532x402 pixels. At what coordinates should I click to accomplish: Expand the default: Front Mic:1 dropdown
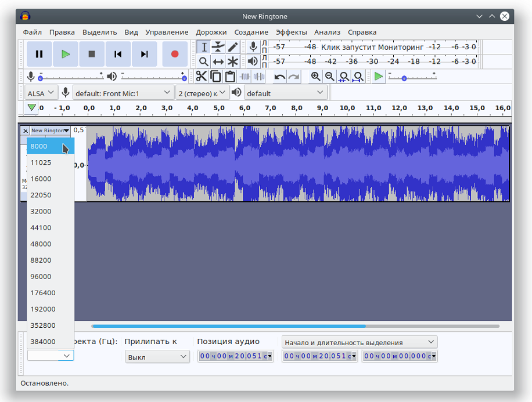[x=124, y=93]
